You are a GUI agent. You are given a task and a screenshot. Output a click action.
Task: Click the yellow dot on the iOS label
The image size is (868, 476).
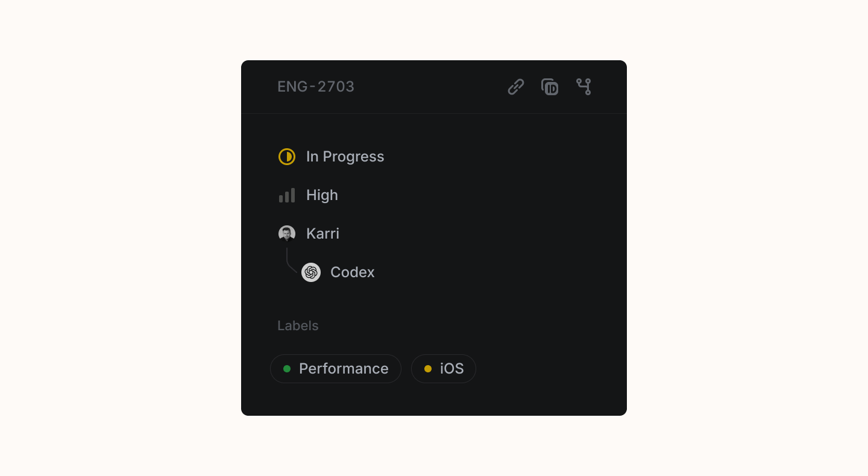428,369
